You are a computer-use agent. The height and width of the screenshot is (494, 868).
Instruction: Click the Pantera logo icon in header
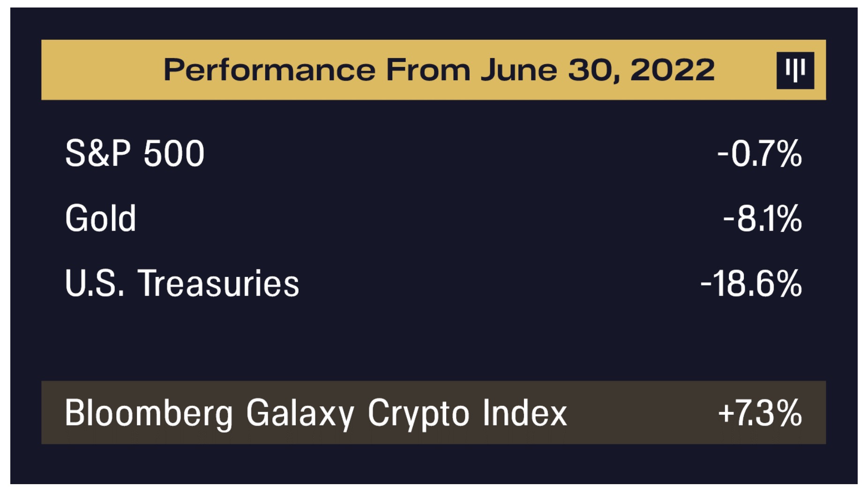click(795, 70)
